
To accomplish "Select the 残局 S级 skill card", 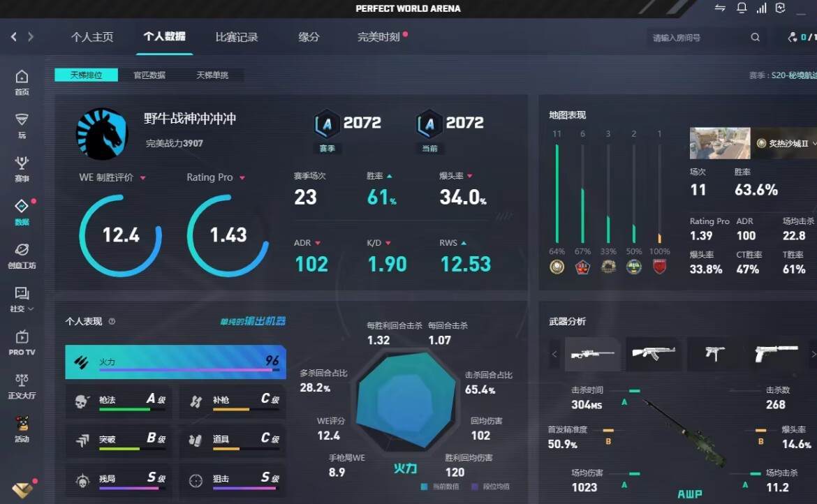I will coord(118,480).
